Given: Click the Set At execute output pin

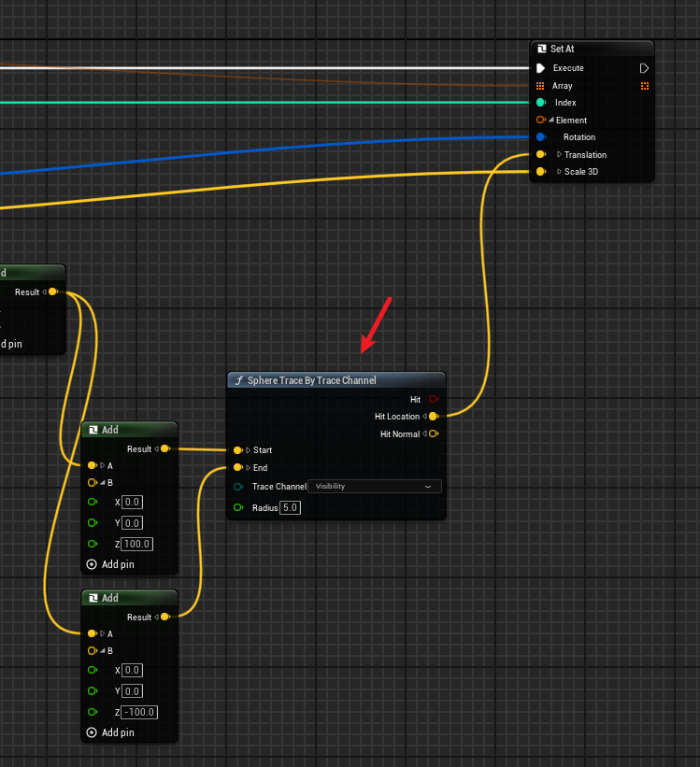Looking at the screenshot, I should pyautogui.click(x=644, y=68).
